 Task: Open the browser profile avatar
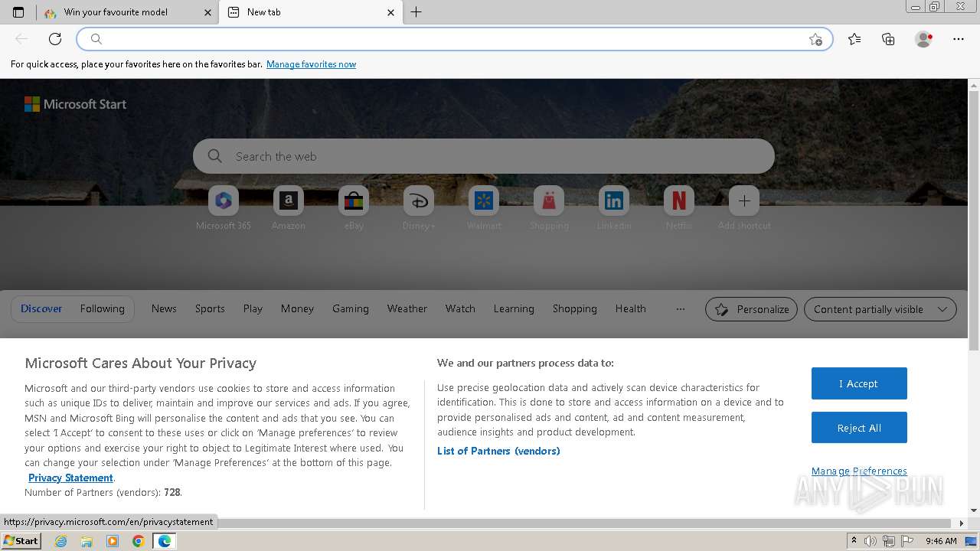(x=923, y=39)
